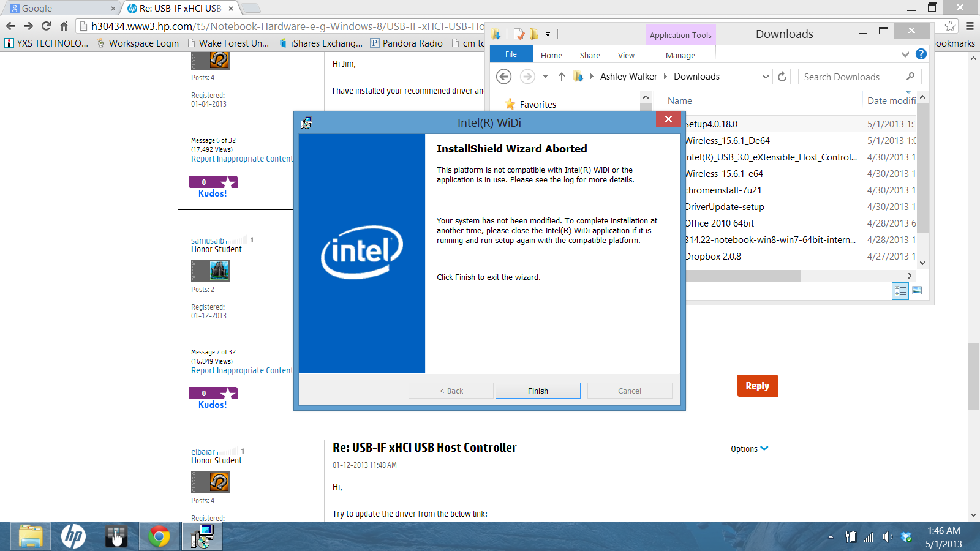The image size is (980, 551).
Task: Open iShares Exchang... bookmark
Action: (320, 43)
